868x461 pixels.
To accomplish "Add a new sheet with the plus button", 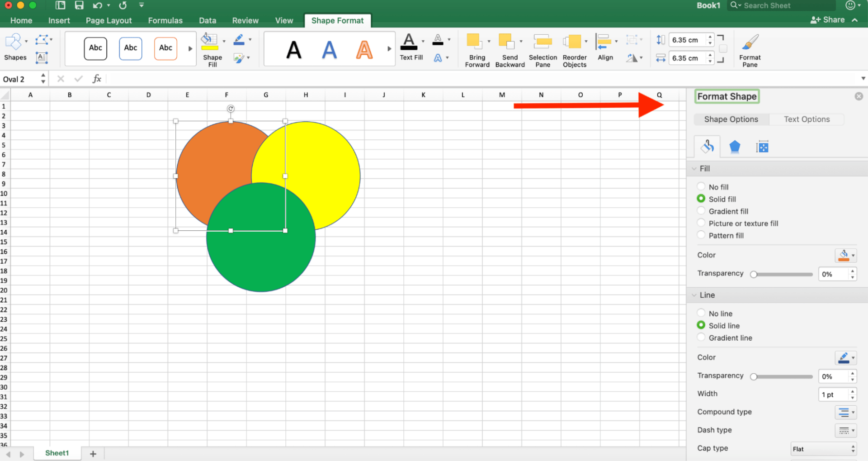I will click(x=93, y=453).
